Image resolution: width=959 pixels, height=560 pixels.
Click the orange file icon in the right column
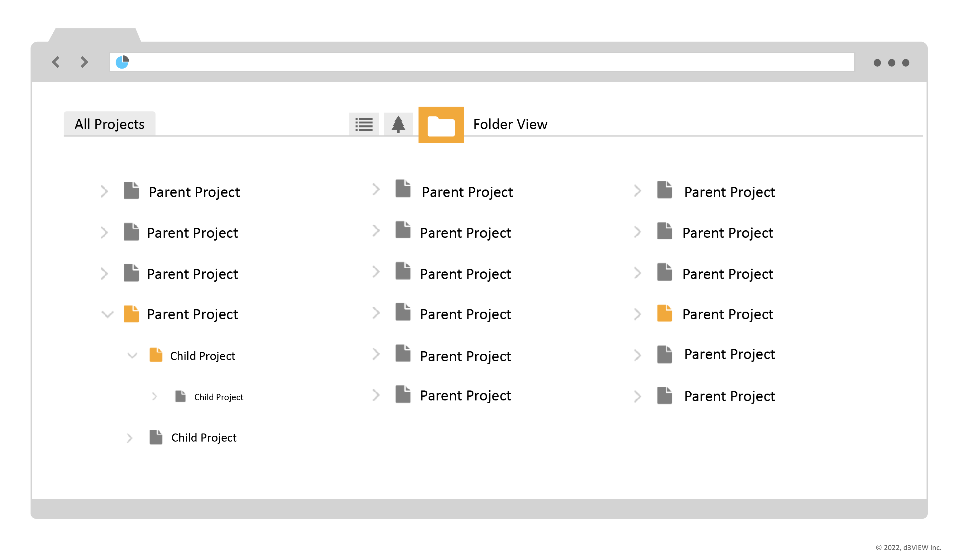pyautogui.click(x=664, y=314)
